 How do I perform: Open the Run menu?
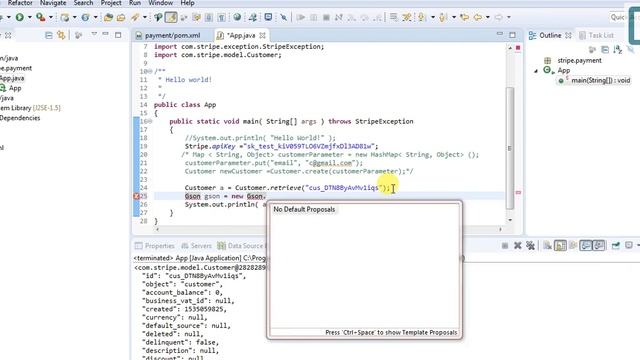pyautogui.click(x=135, y=3)
